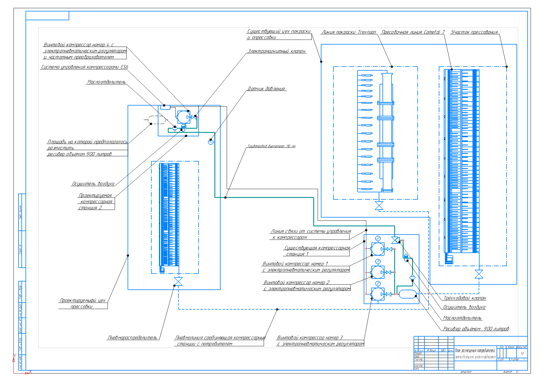Viewport: 552px width, 392px height.
Task: Select the pneumatic distributor valve below projected workshop
Action: (178, 281)
